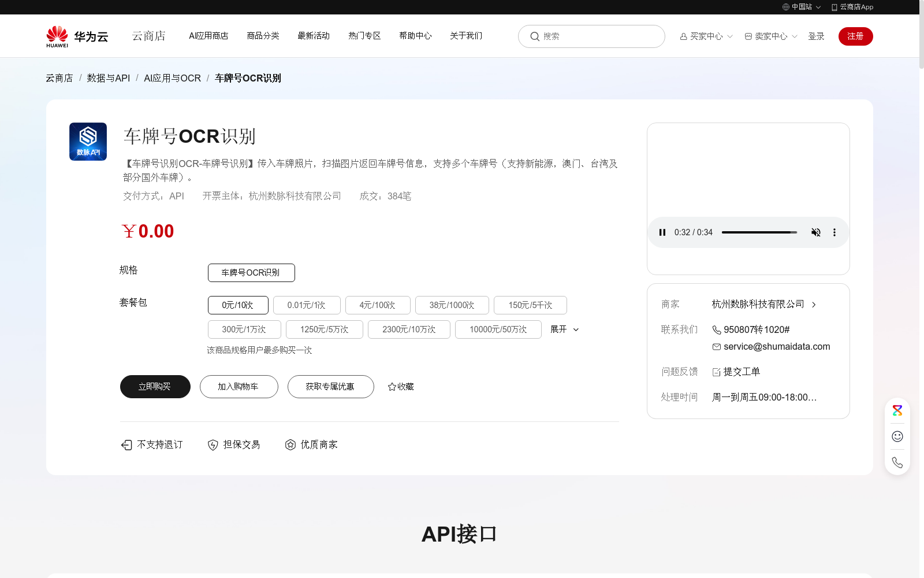Screen dimensions: 924x578
Task: Click the 优质商家 badge icon
Action: point(290,444)
